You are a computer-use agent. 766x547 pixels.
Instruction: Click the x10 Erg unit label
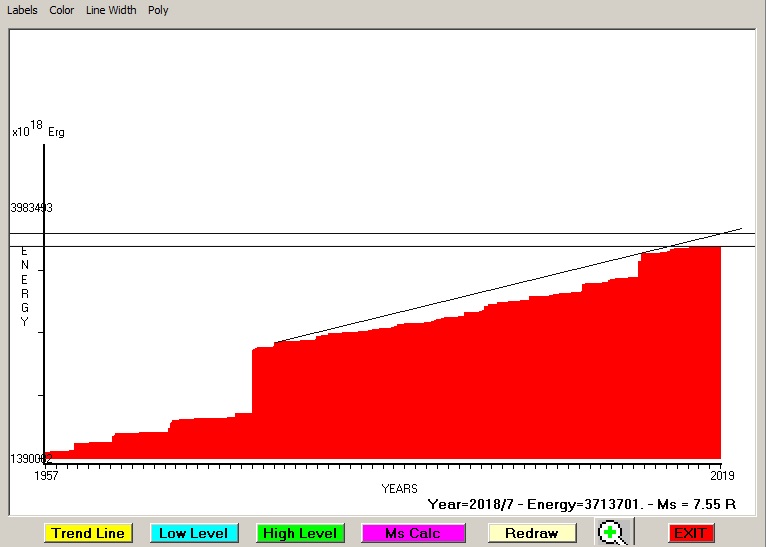click(37, 130)
